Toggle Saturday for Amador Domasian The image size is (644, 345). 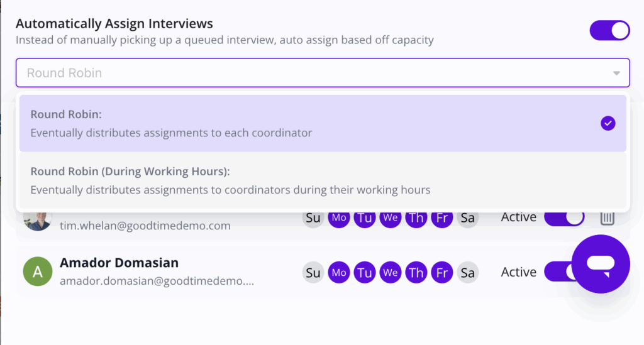tap(467, 273)
